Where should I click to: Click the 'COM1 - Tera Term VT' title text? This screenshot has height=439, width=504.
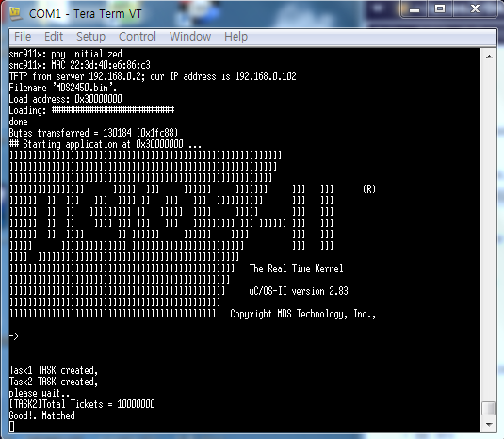tap(85, 14)
